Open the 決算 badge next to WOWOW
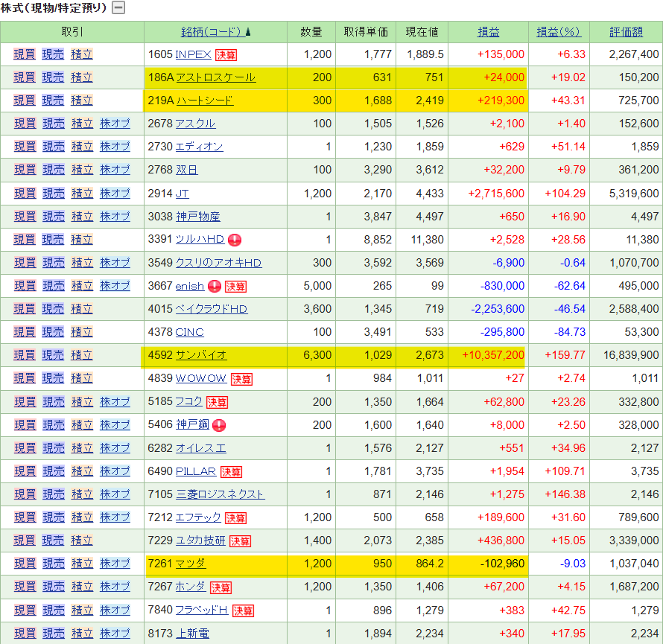This screenshot has height=644, width=663. point(242,379)
